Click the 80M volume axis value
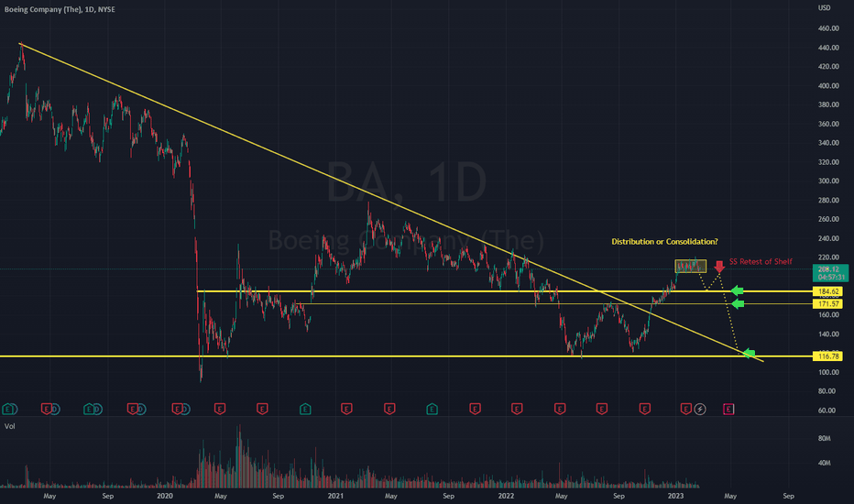The image size is (854, 504). pyautogui.click(x=824, y=438)
